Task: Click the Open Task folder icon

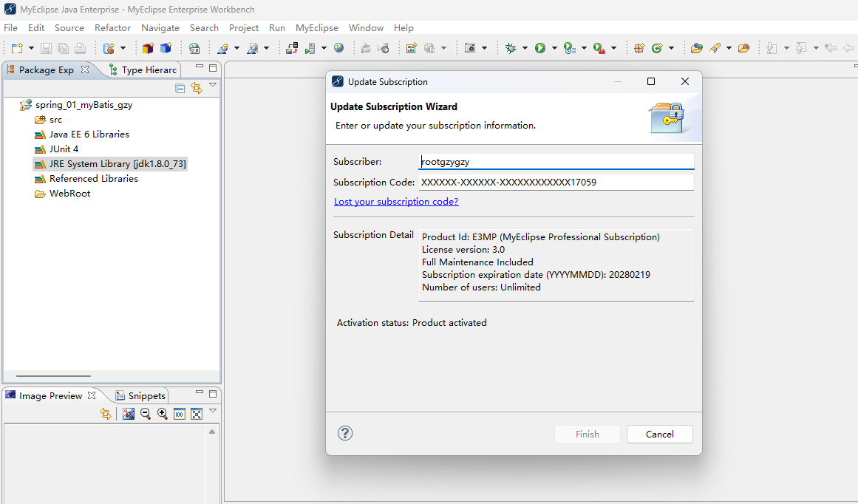Action: [743, 48]
